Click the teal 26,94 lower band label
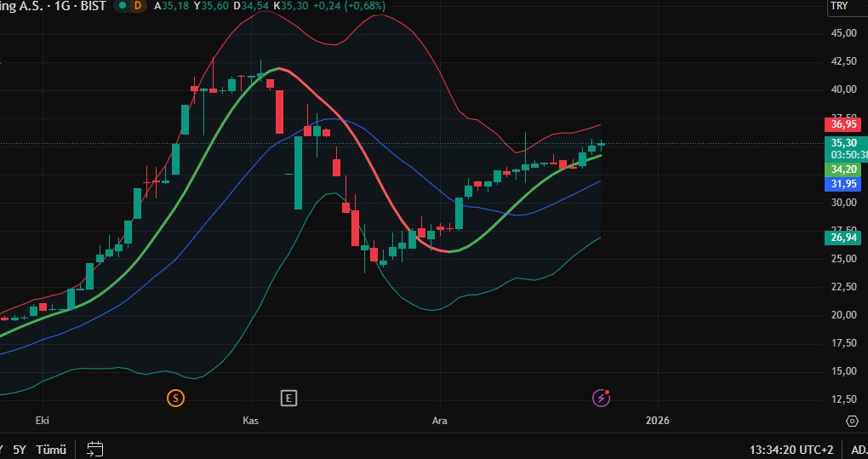The height and width of the screenshot is (459, 868). (842, 238)
